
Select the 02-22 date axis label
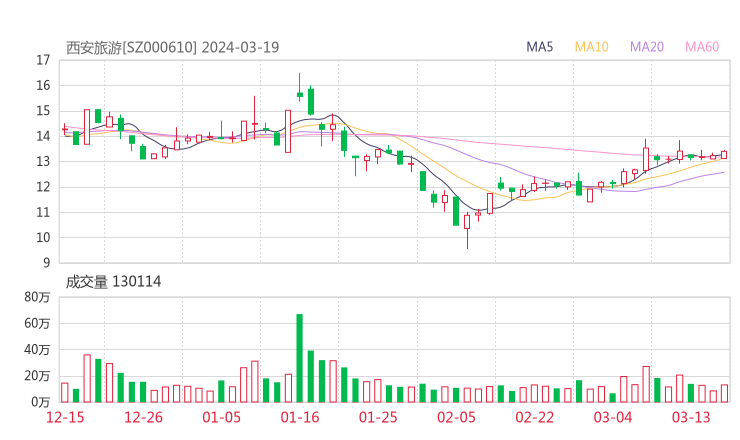coord(534,417)
